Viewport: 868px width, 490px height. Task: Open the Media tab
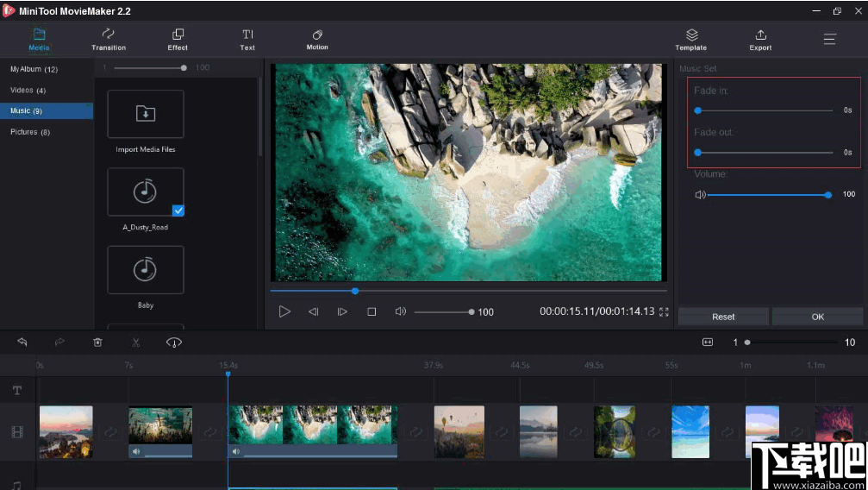39,40
